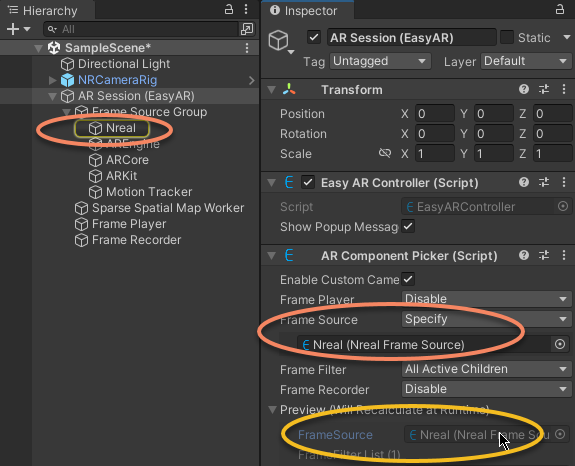
Task: Open Transform preset settings sliders icon
Action: click(x=544, y=89)
